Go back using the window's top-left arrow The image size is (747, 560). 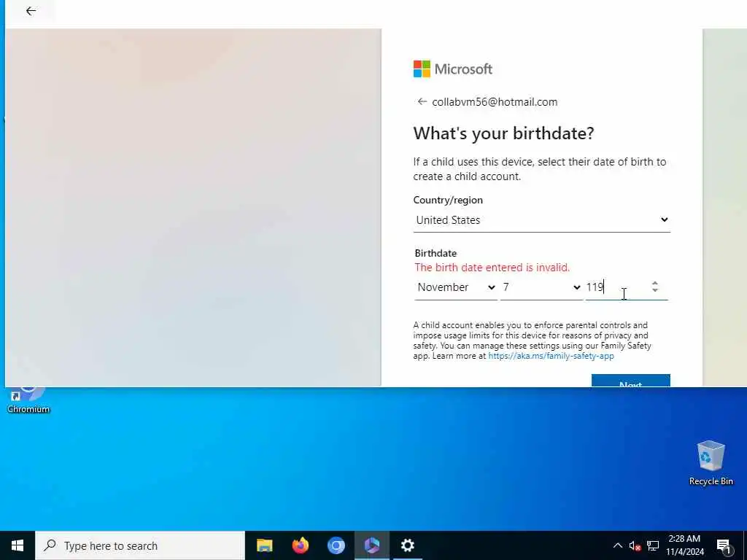click(x=31, y=11)
